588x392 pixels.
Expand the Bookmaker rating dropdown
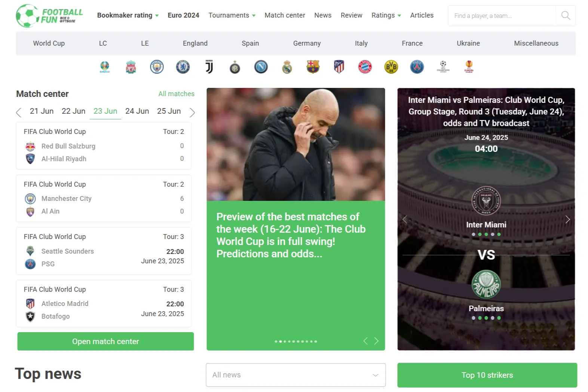click(x=128, y=15)
